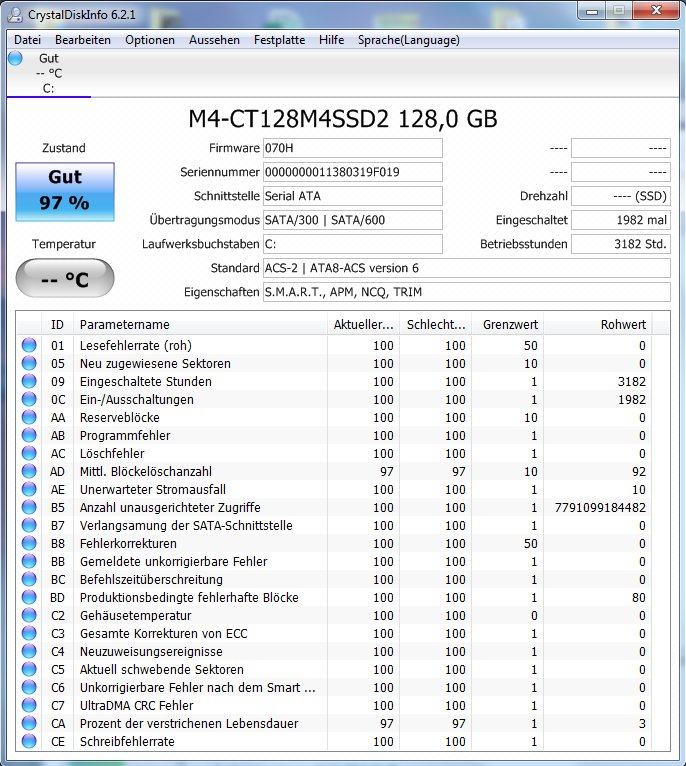Click the Übertragungsmodus field SATA/300 | SATA/600
This screenshot has height=766, width=686.
pos(353,220)
